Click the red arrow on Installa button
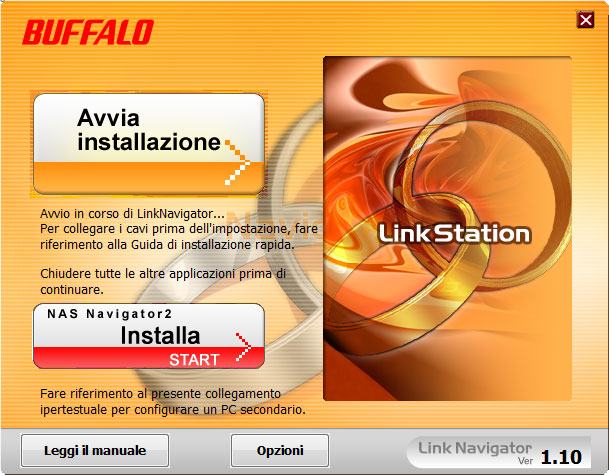This screenshot has height=475, width=609. tap(243, 347)
